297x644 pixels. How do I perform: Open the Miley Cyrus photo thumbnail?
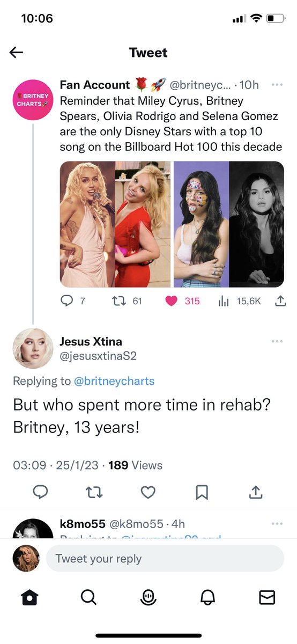(x=87, y=224)
